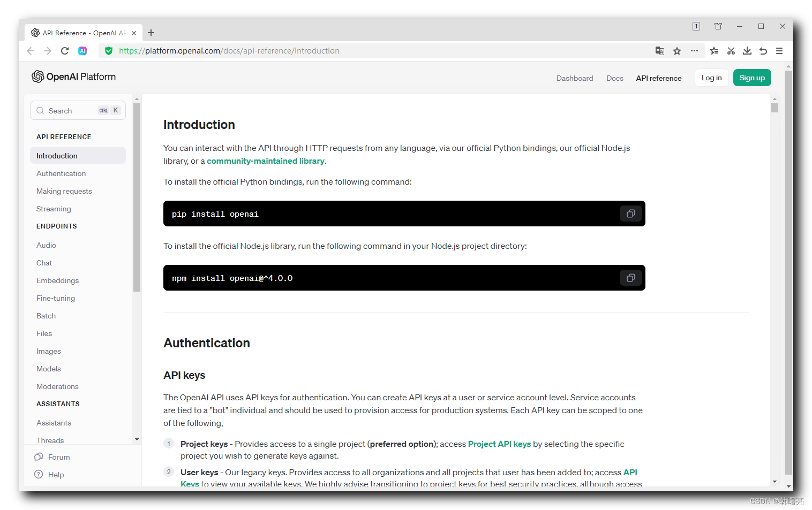Open the Batch endpoint page

coord(46,316)
